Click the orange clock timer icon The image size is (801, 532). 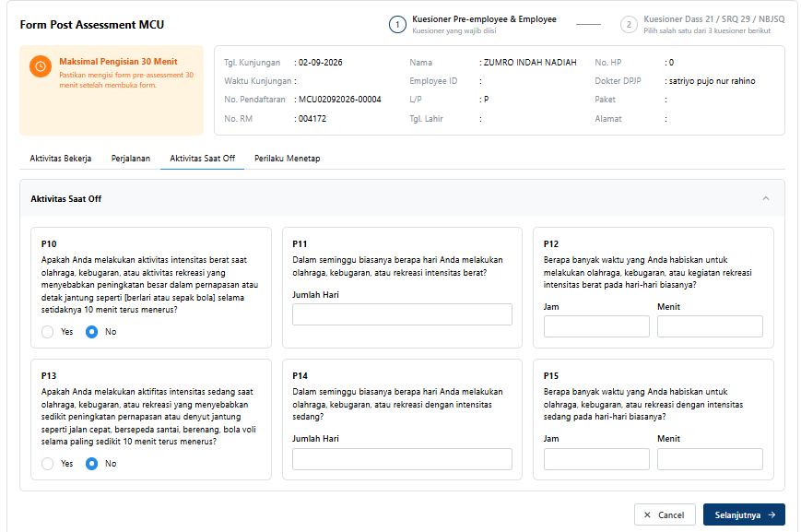coord(41,66)
